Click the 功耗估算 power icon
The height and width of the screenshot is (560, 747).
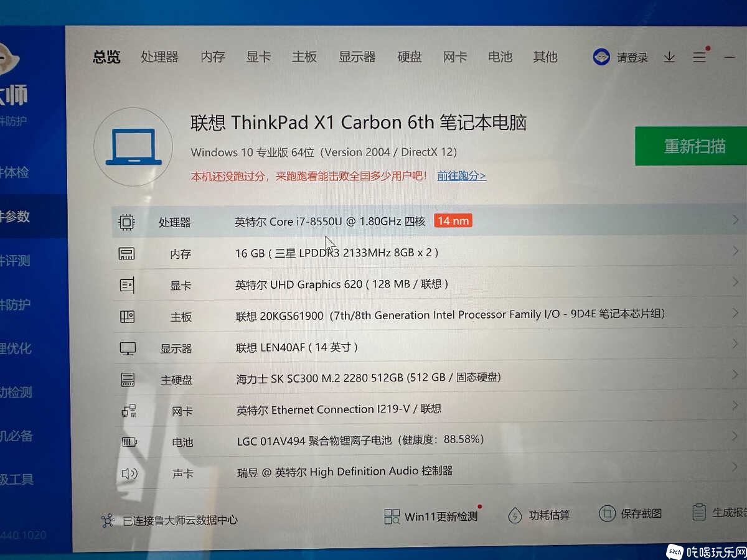tap(515, 515)
